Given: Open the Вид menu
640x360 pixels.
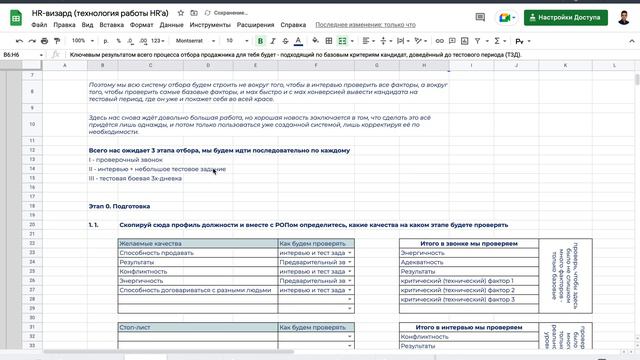Looking at the screenshot, I should click(x=87, y=25).
